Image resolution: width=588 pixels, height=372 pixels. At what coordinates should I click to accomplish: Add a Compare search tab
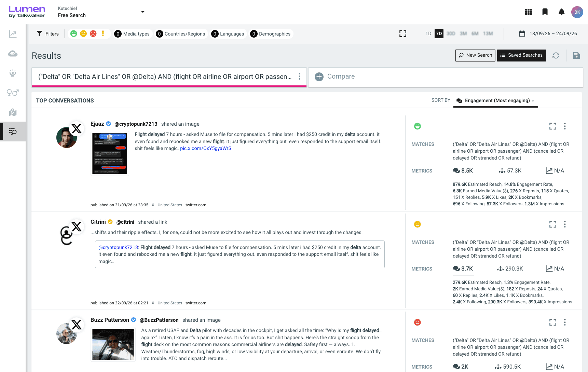[x=446, y=77]
